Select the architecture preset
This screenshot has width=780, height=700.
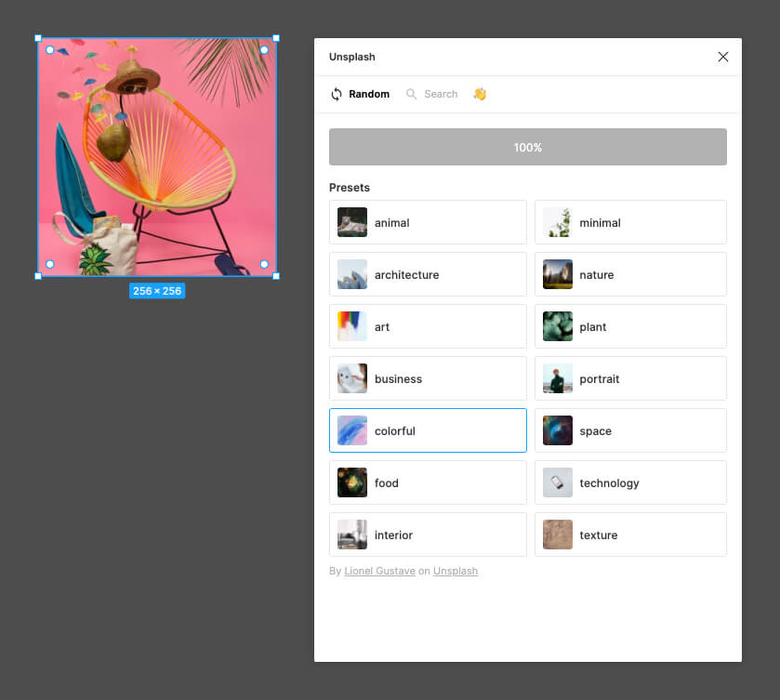(428, 274)
